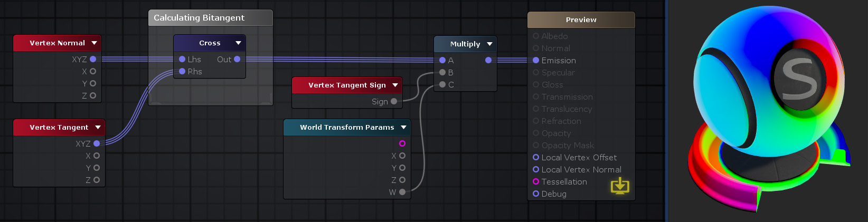
Task: Click the yellow update preview icon
Action: click(x=620, y=186)
